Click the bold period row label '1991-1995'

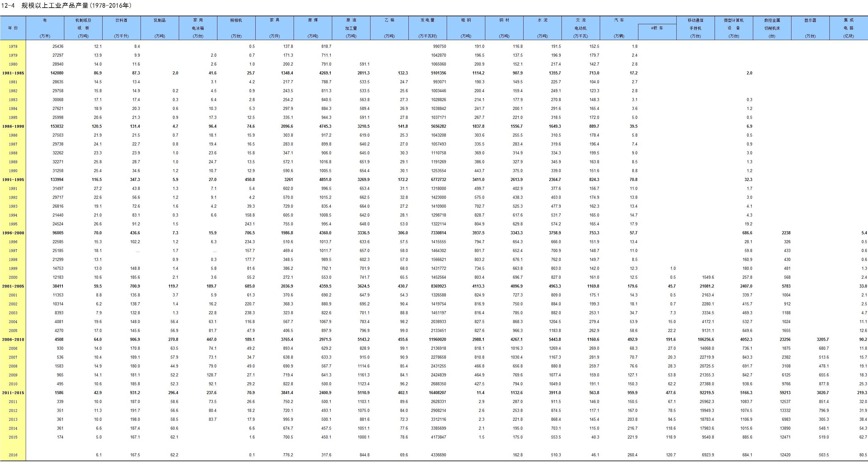13,180
